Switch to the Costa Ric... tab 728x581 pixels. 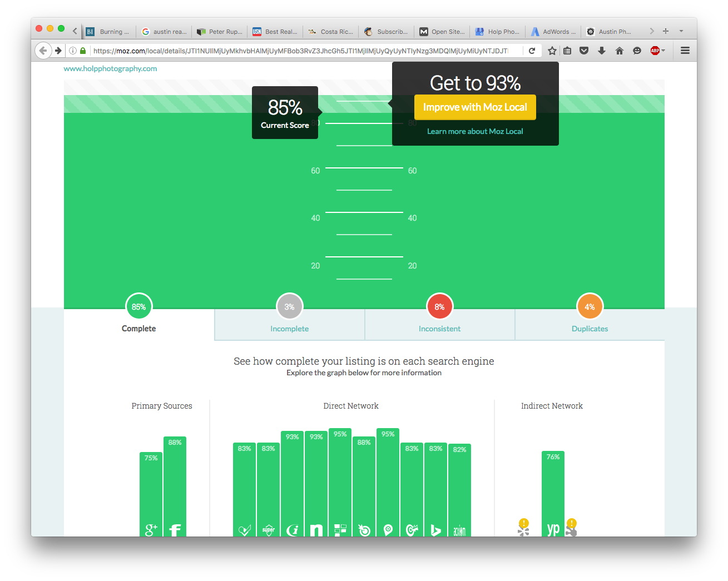tap(331, 32)
